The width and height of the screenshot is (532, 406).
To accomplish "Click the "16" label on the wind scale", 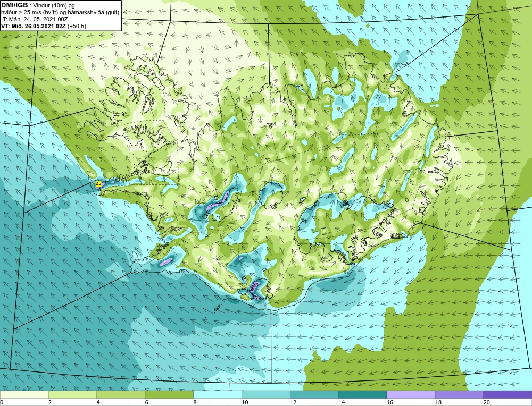I will pos(390,402).
